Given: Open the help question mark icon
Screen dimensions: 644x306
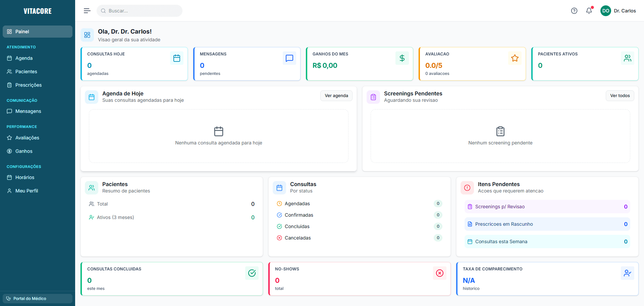Looking at the screenshot, I should pyautogui.click(x=574, y=11).
